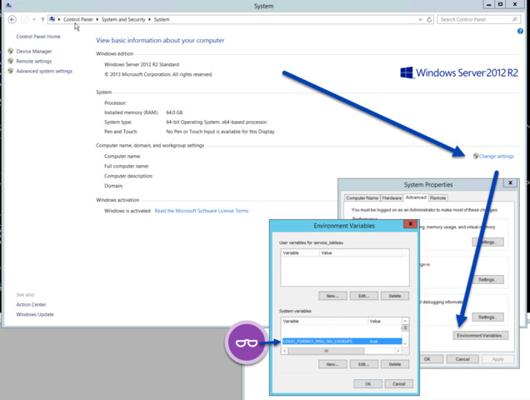530x400 pixels.
Task: Open Action Center link
Action: 31,305
